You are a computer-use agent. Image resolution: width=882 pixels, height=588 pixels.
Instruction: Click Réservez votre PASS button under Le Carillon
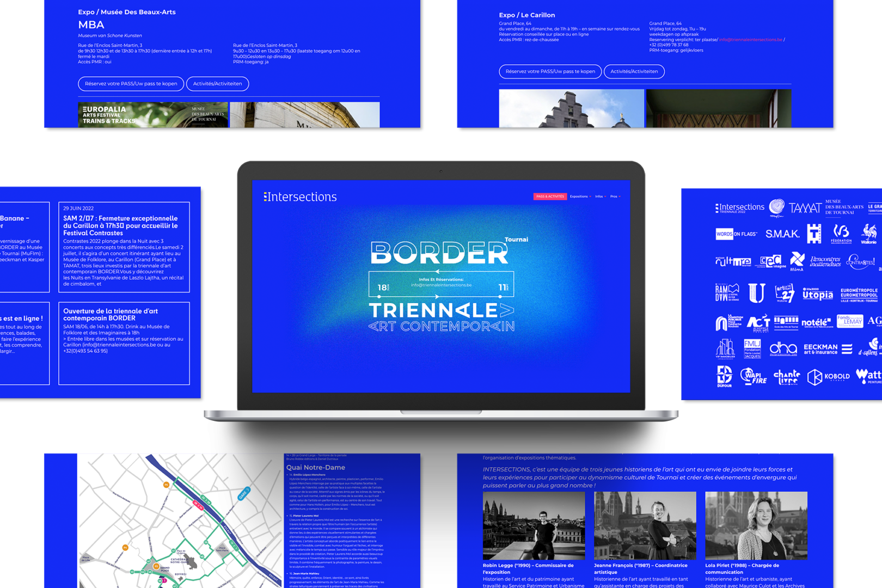coord(550,71)
